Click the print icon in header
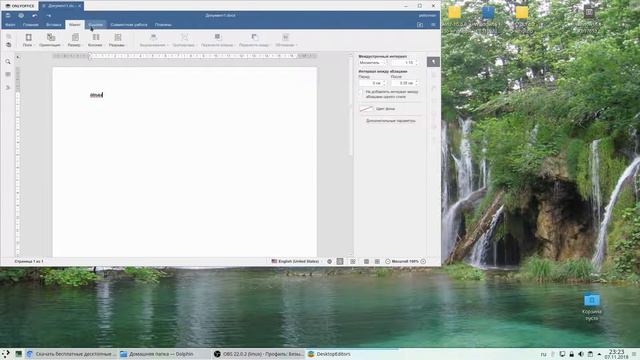640x360 pixels. pos(21,16)
